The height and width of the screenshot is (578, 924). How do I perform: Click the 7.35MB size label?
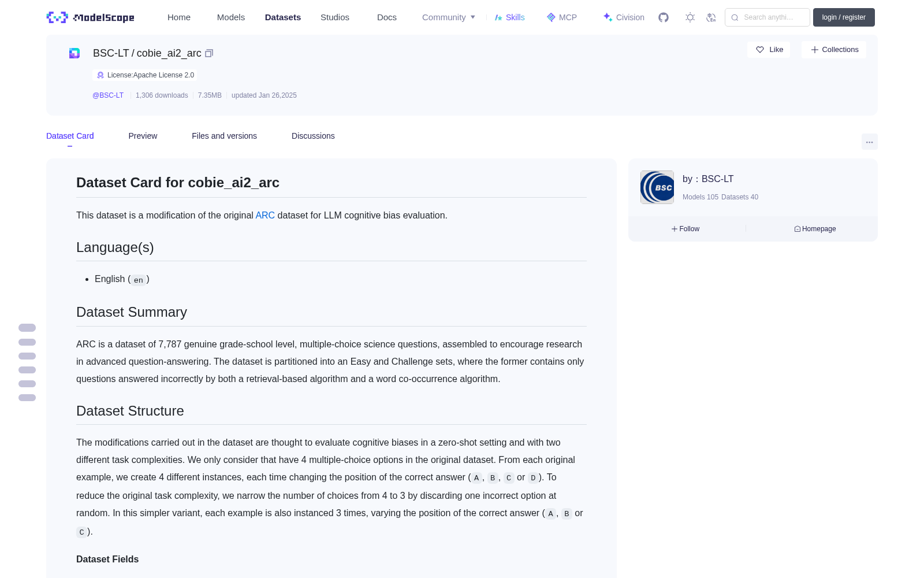coord(210,95)
